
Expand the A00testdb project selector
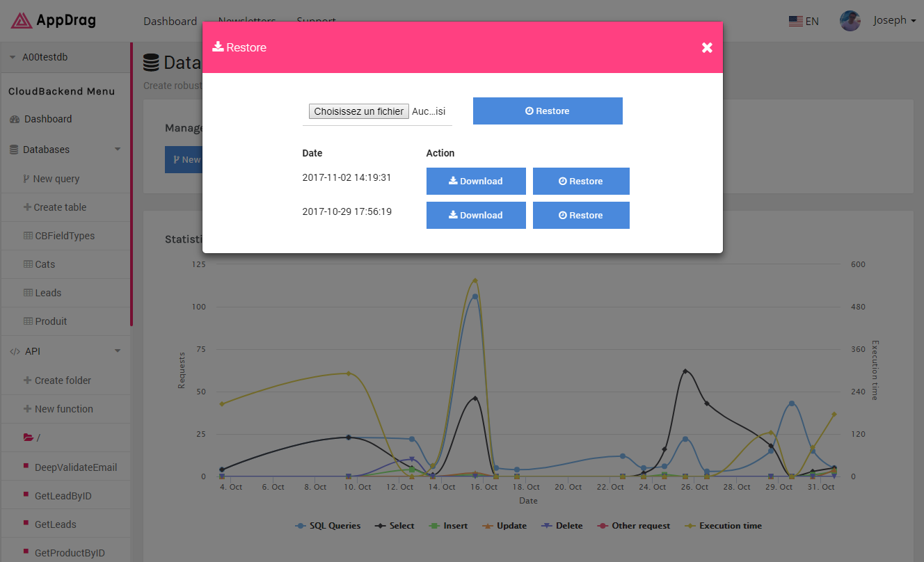65,57
